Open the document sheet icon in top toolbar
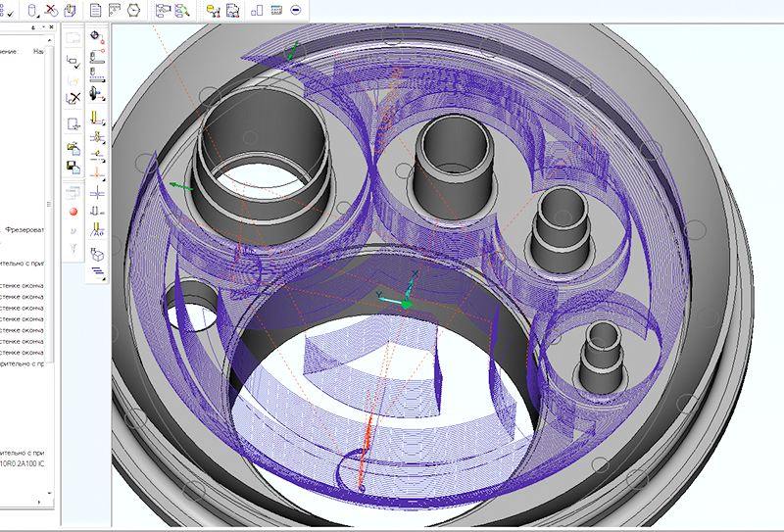The width and height of the screenshot is (784, 532). [95, 11]
